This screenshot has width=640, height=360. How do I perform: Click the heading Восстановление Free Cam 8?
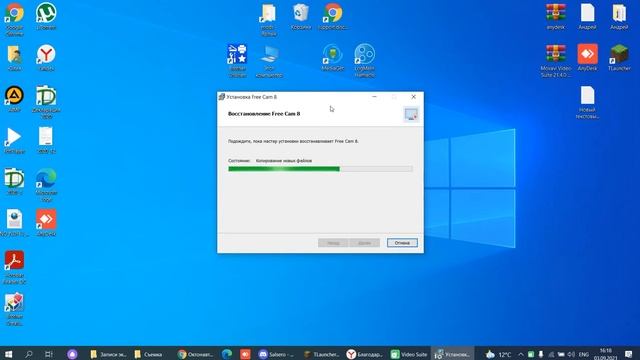click(x=264, y=113)
